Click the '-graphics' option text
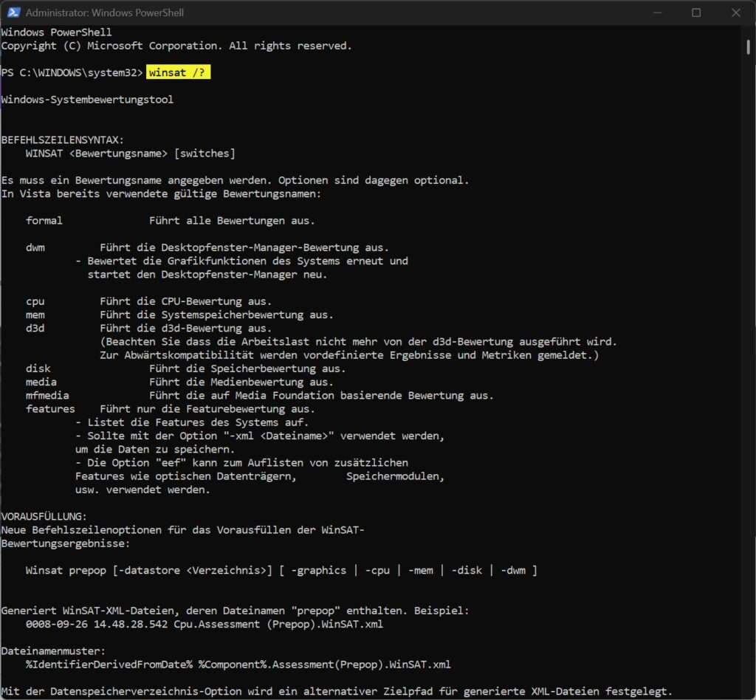 (x=319, y=571)
